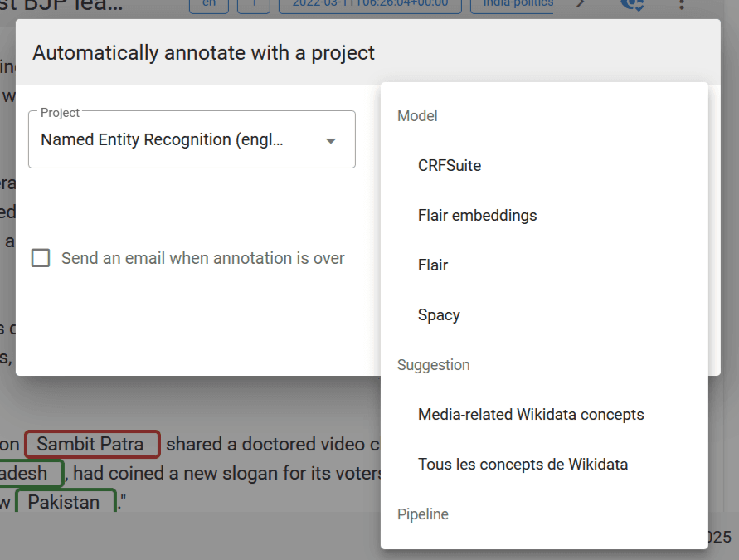This screenshot has height=560, width=739.
Task: Click the Pakistan entity annotation
Action: 65,502
